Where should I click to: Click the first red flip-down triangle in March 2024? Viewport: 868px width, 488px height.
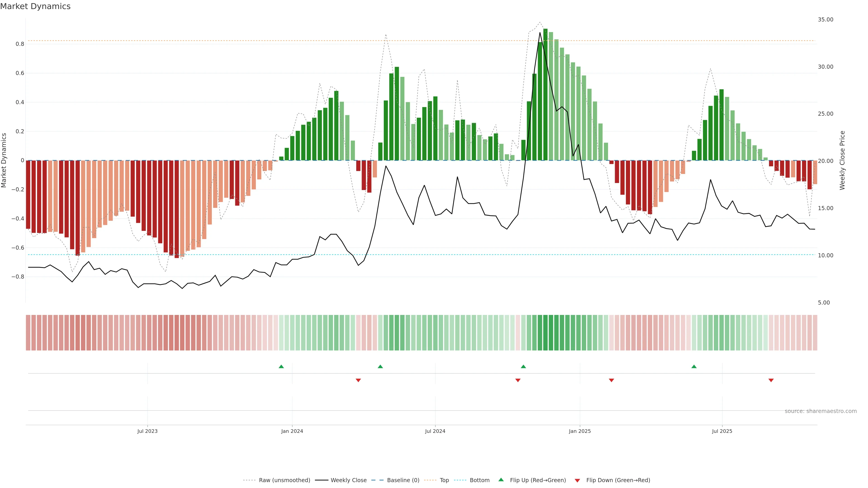click(358, 380)
